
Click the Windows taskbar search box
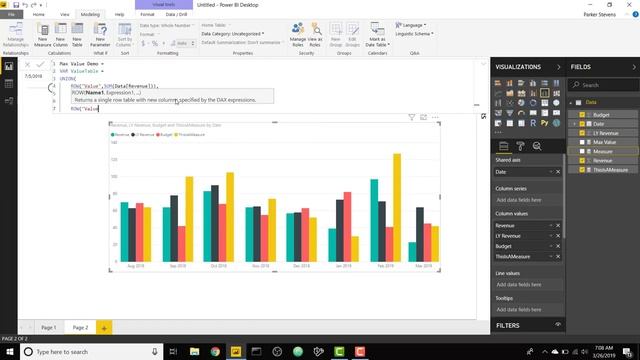[91, 352]
